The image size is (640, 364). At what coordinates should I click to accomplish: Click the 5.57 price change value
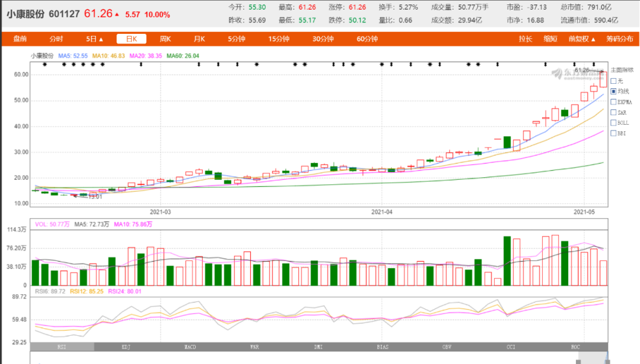(132, 15)
